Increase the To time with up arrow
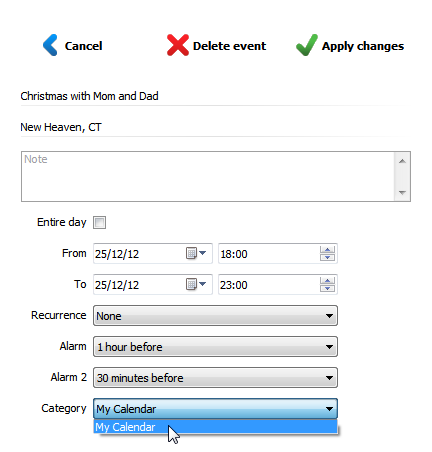This screenshot has width=432, height=452. [x=327, y=281]
